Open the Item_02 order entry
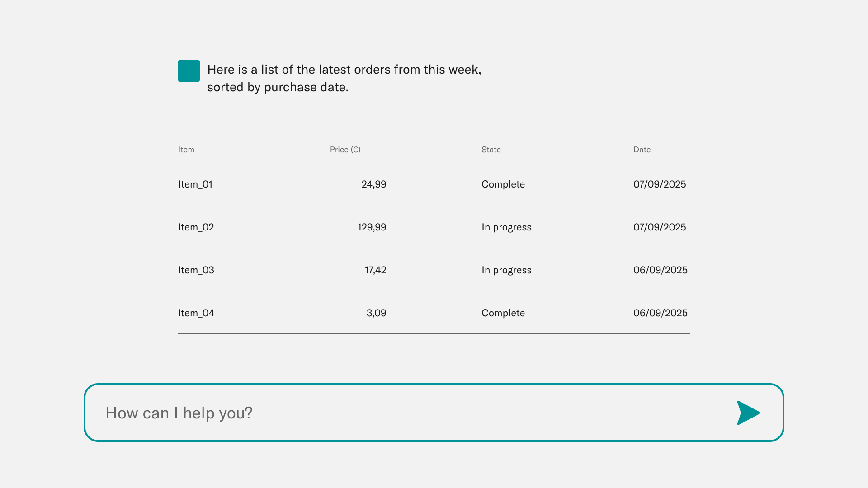The width and height of the screenshot is (868, 488). pyautogui.click(x=196, y=227)
